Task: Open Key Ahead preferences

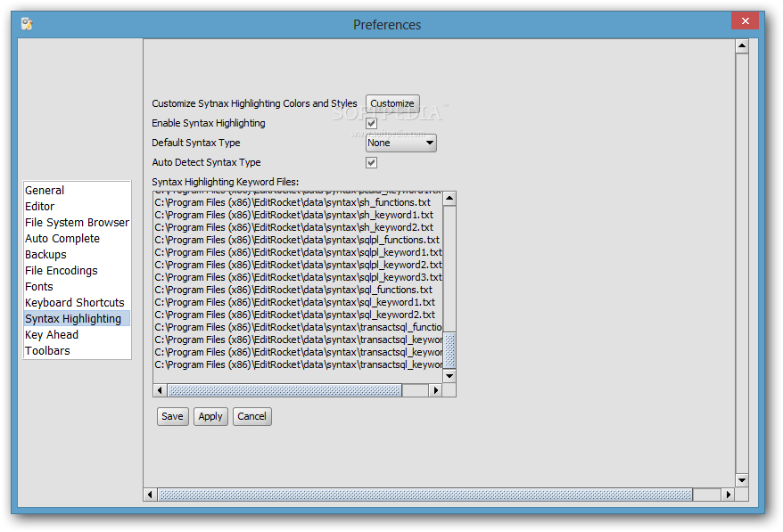Action: pyautogui.click(x=77, y=334)
